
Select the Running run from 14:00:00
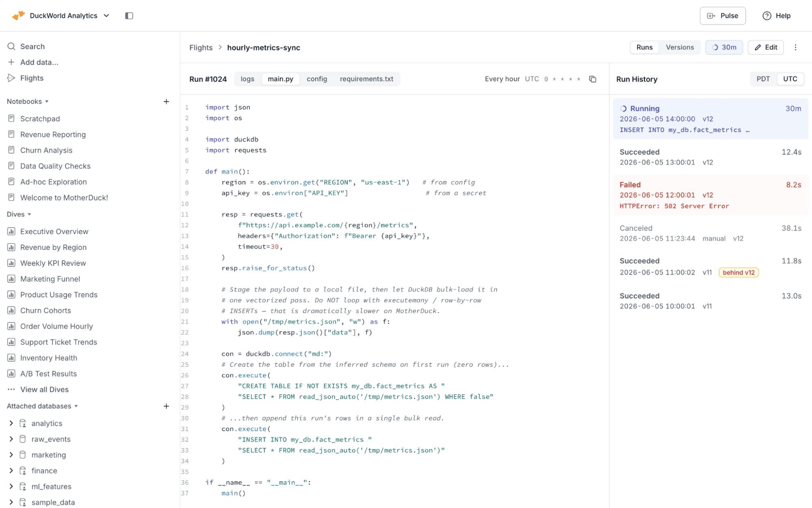tap(710, 119)
